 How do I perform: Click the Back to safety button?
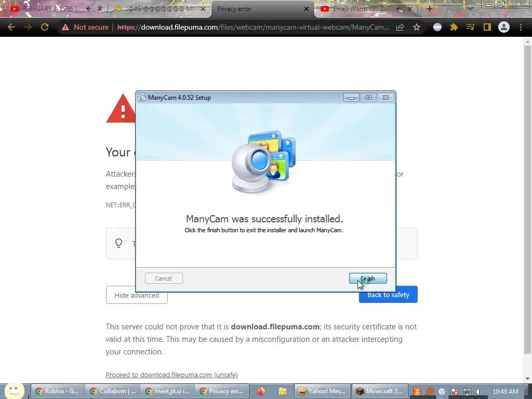pos(388,295)
